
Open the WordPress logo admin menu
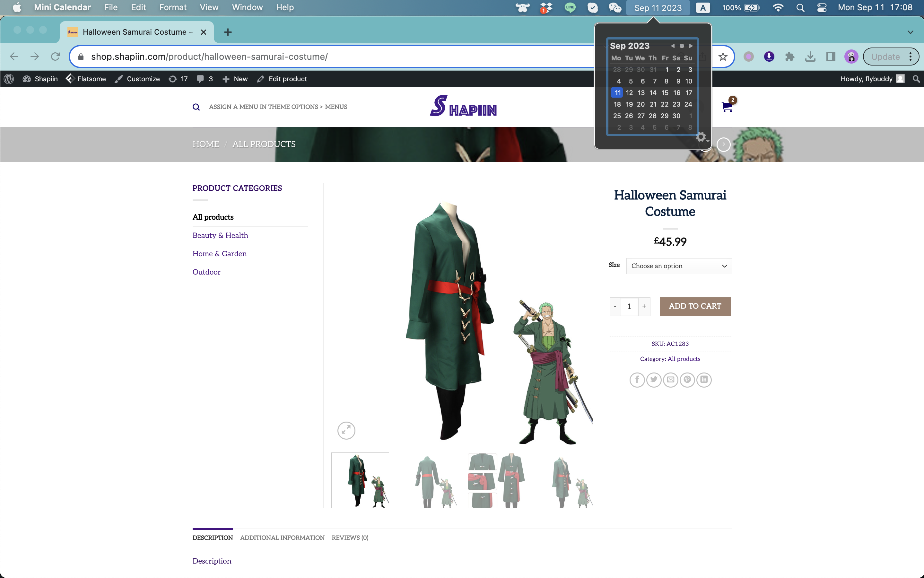[9, 79]
